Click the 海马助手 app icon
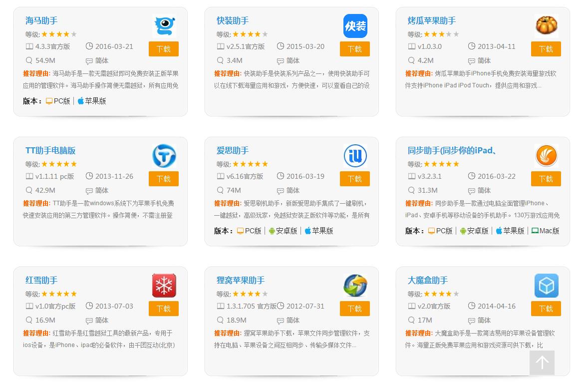 [x=164, y=26]
